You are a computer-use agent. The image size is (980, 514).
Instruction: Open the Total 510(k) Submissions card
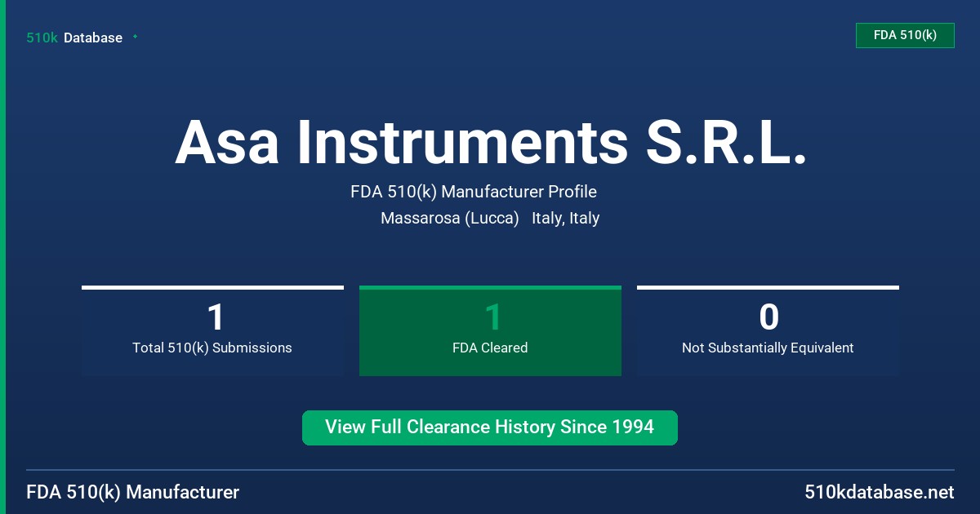click(212, 330)
